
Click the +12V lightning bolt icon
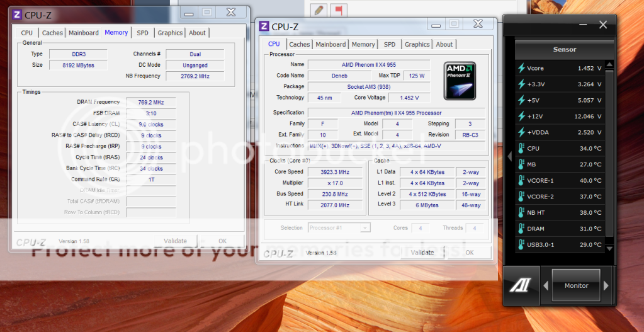522,117
